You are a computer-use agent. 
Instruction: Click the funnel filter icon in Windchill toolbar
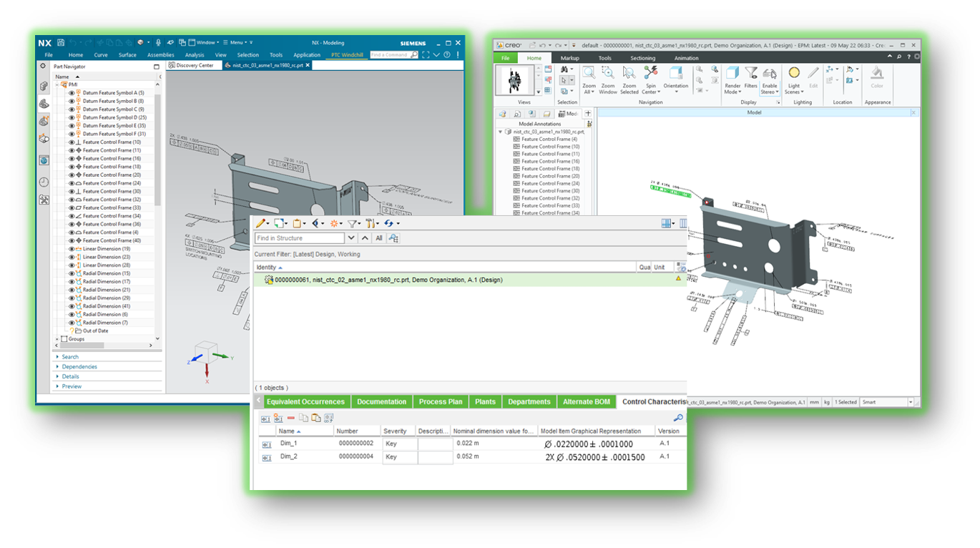tap(352, 223)
